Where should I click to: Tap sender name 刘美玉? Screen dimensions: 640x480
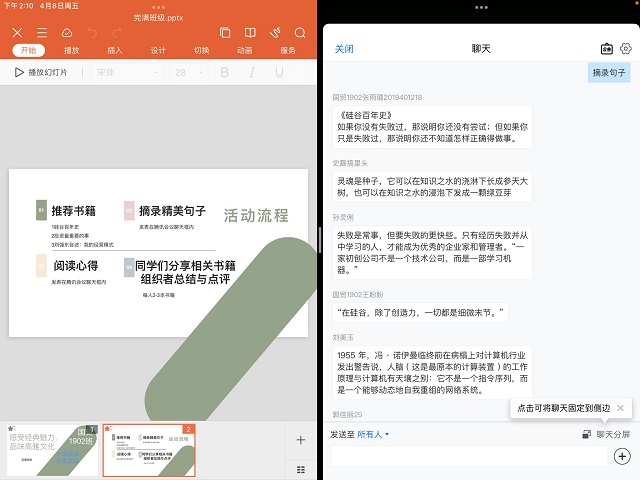pos(343,337)
